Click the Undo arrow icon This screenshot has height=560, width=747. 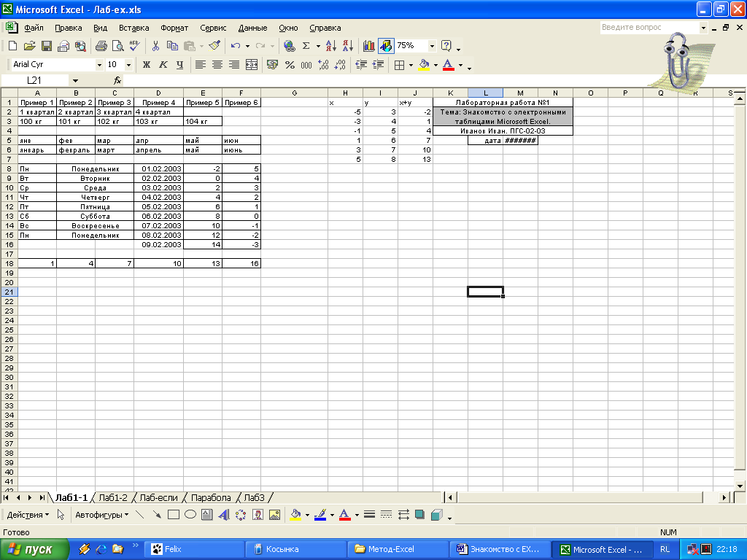click(x=236, y=46)
